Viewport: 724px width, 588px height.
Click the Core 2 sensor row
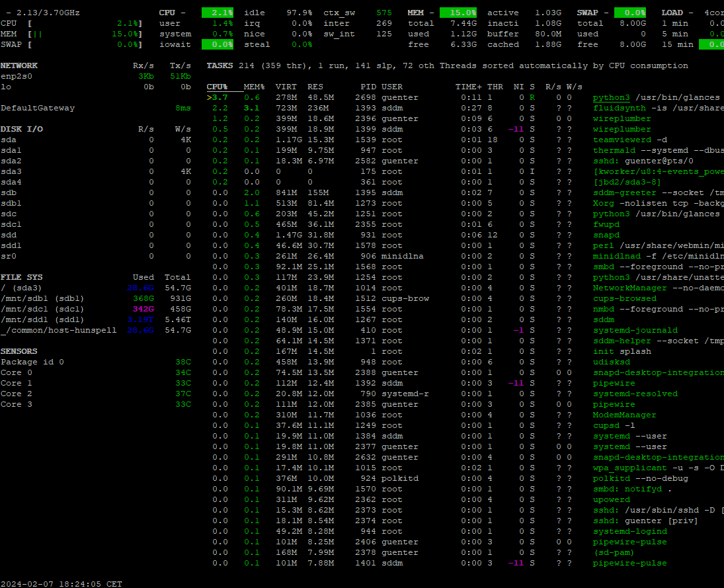click(x=96, y=394)
